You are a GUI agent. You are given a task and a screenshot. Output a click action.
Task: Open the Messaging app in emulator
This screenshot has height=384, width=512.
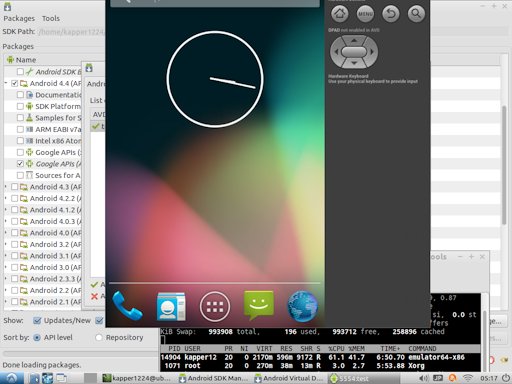tap(259, 305)
